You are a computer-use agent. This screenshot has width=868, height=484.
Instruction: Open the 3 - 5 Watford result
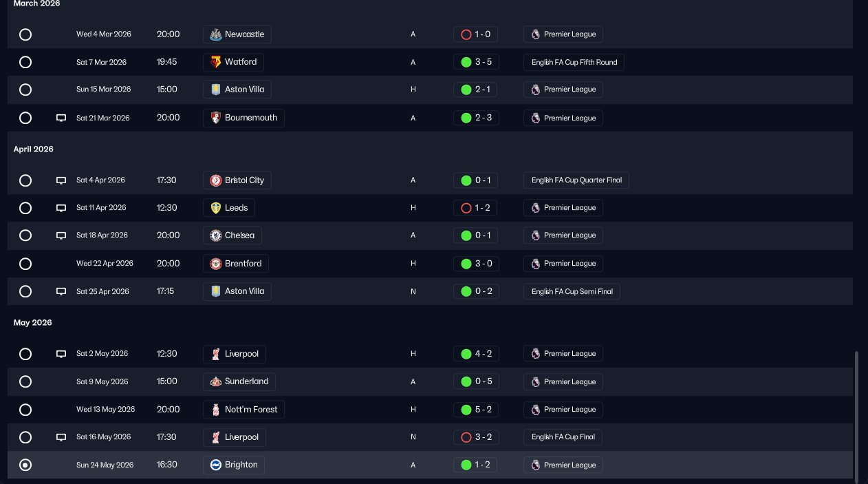(475, 62)
